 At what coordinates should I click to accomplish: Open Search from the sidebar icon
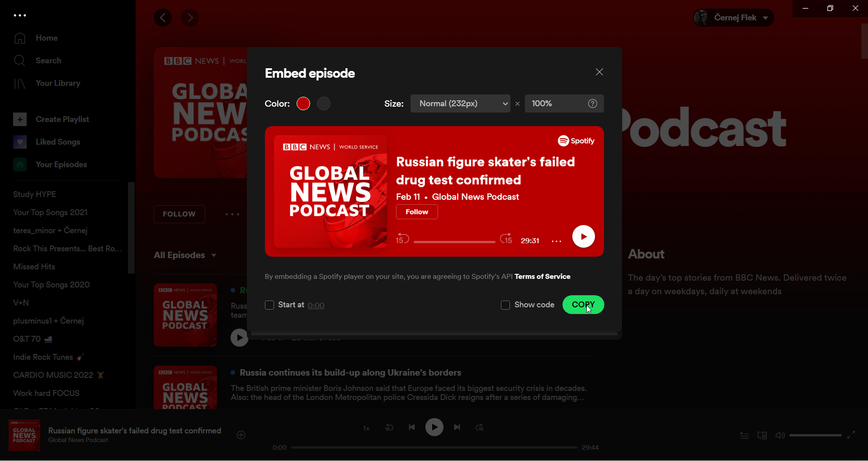20,61
